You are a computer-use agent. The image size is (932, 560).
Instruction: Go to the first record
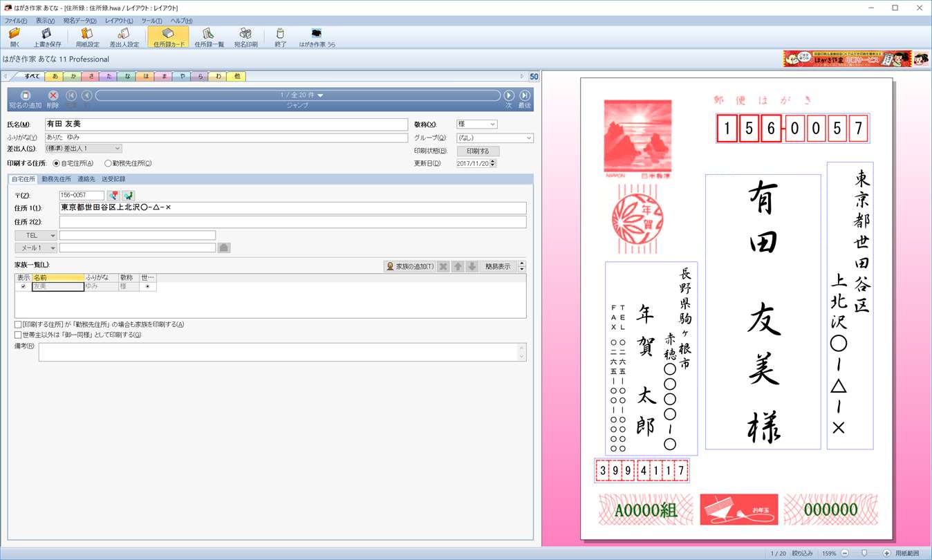pos(71,95)
